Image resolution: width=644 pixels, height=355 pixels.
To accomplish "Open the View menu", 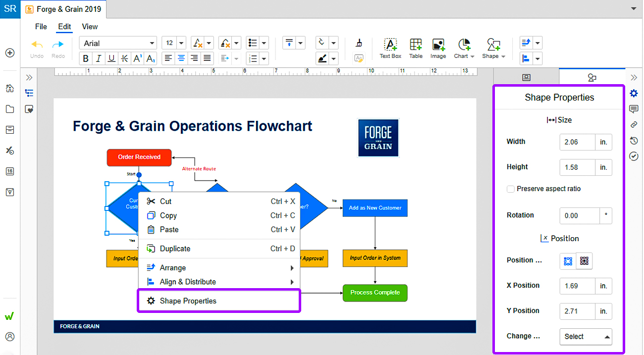I will coord(90,27).
